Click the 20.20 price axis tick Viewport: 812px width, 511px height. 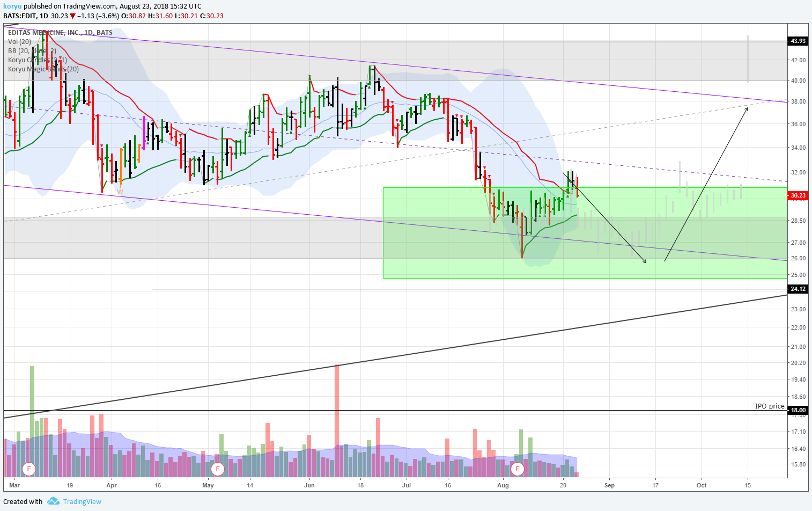pyautogui.click(x=799, y=363)
